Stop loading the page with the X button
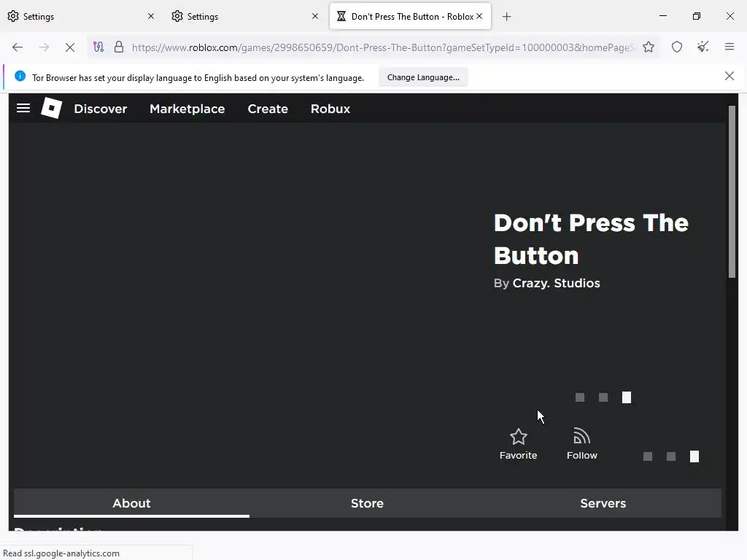The image size is (747, 560). point(69,47)
